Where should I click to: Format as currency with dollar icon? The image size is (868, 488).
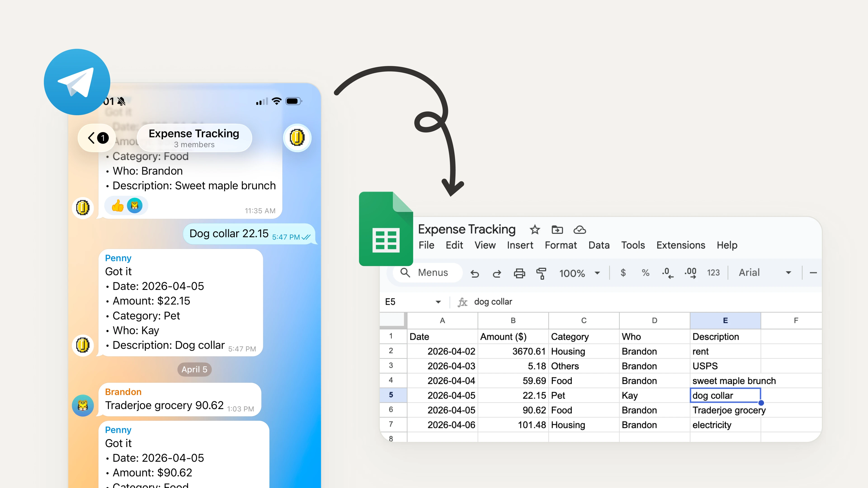[x=623, y=272]
